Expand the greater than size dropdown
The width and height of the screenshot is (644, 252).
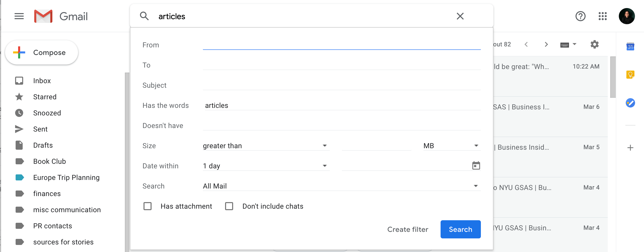click(266, 146)
